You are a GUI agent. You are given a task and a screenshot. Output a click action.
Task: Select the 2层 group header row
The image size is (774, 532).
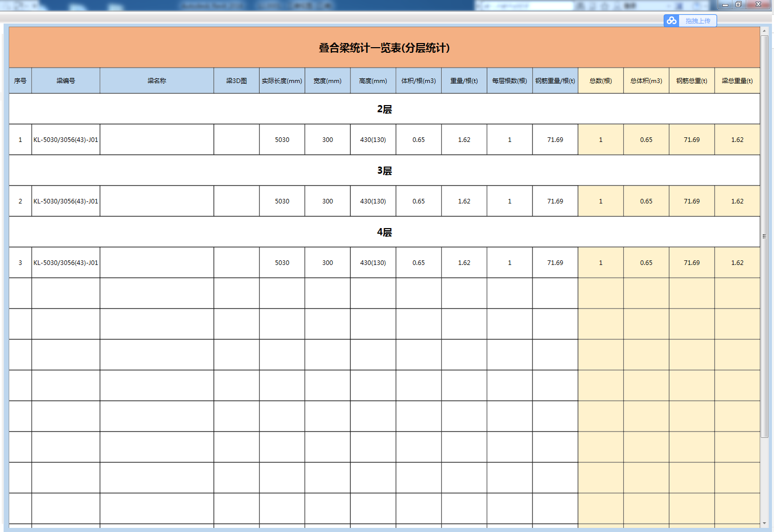tap(384, 109)
